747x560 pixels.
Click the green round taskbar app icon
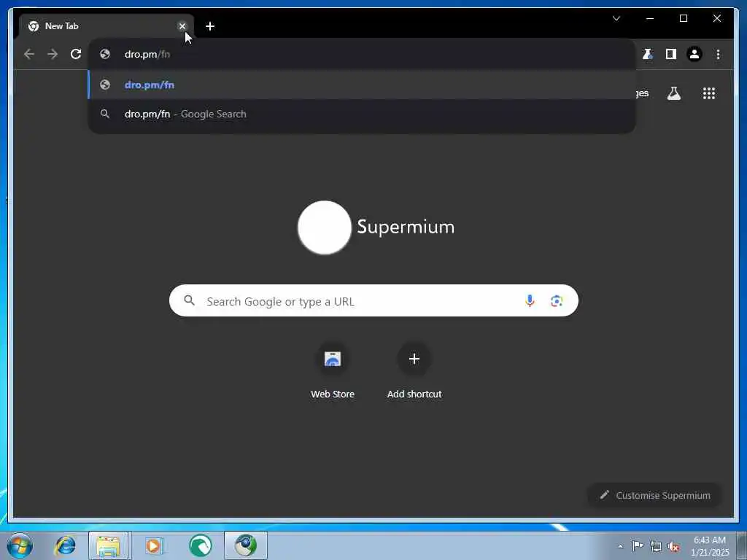200,545
